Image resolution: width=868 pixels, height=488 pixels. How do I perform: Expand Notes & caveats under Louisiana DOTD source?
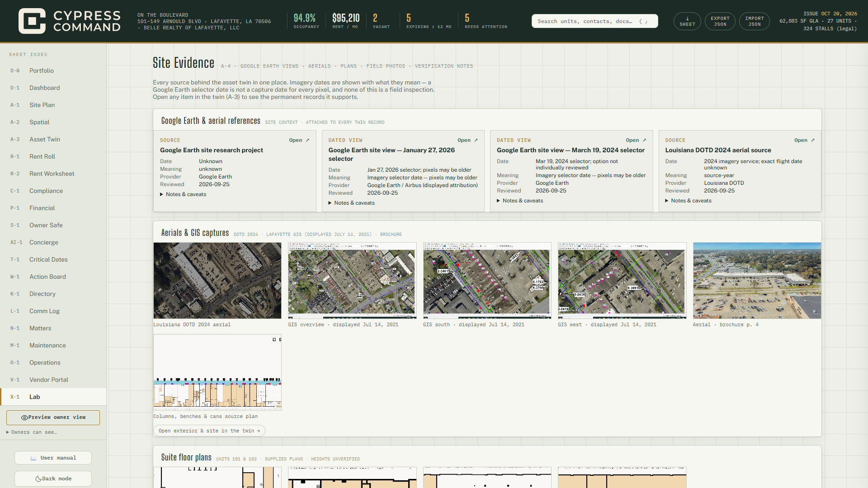coord(688,201)
